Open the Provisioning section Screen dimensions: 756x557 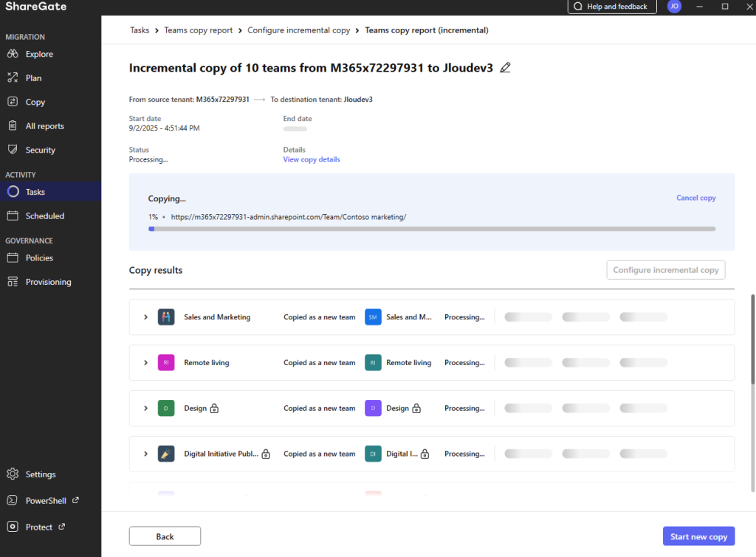51,282
